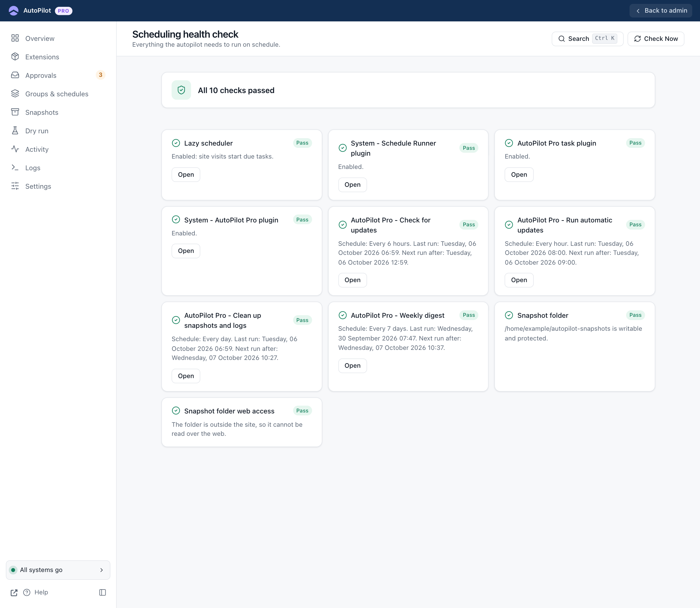Focus the Search field
Image resolution: width=700 pixels, height=608 pixels.
[x=588, y=39]
